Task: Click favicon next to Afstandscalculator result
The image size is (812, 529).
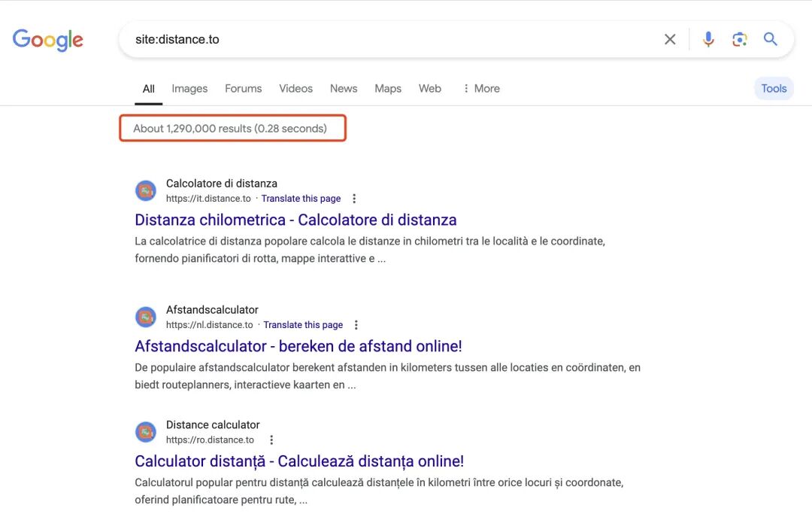Action: [146, 318]
